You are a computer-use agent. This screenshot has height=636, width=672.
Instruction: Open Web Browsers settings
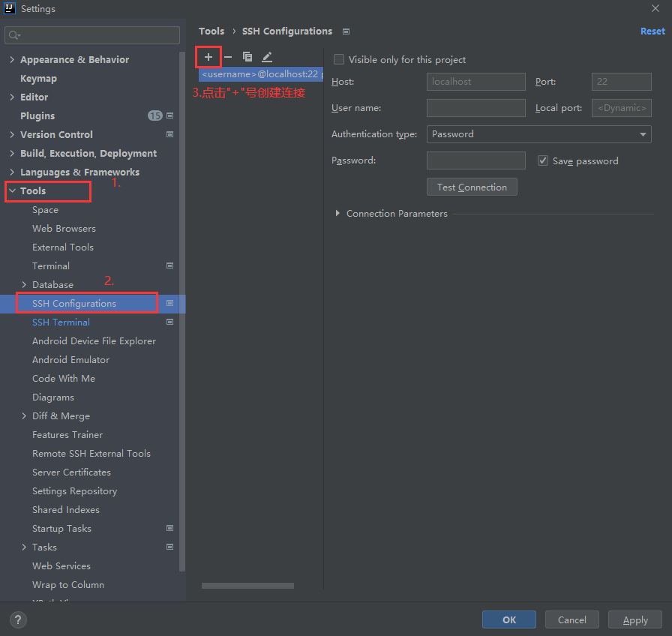point(64,229)
